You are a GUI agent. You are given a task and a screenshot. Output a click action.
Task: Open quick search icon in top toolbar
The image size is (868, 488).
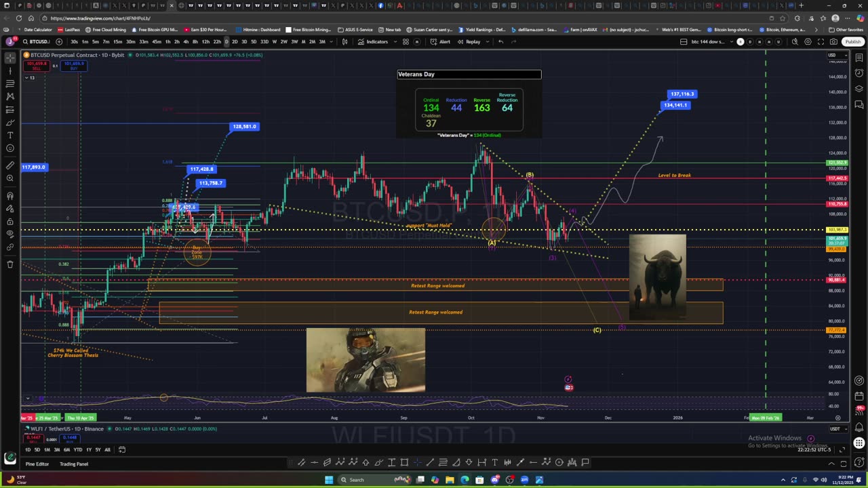coord(795,41)
